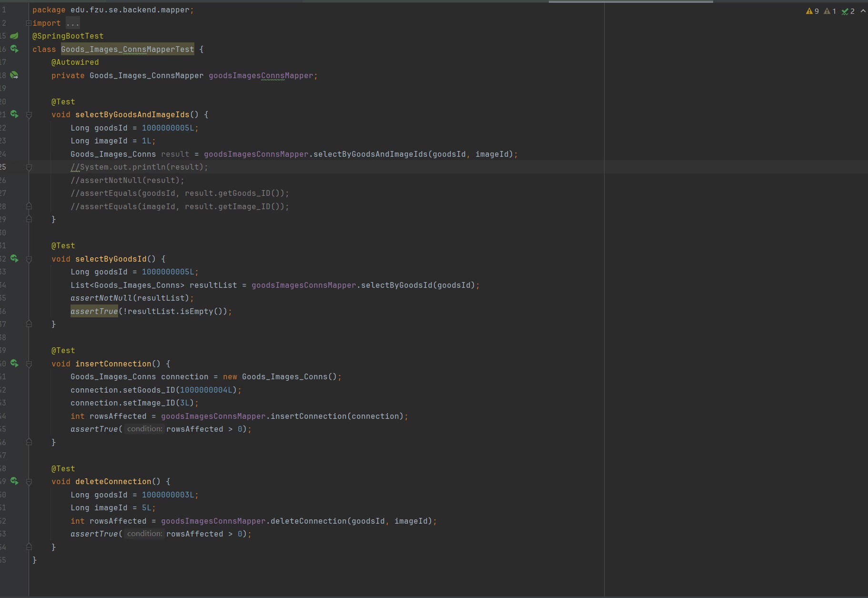This screenshot has height=598, width=868.
Task: Click the highlighted class name Goods_Images_ConnsMapperTest
Action: pyautogui.click(x=127, y=49)
